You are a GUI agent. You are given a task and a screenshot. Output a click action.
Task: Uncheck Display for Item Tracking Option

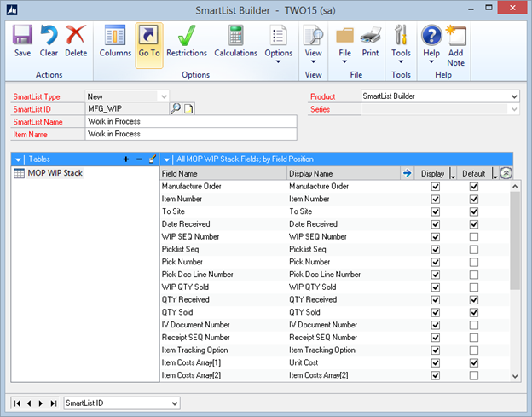coord(436,350)
